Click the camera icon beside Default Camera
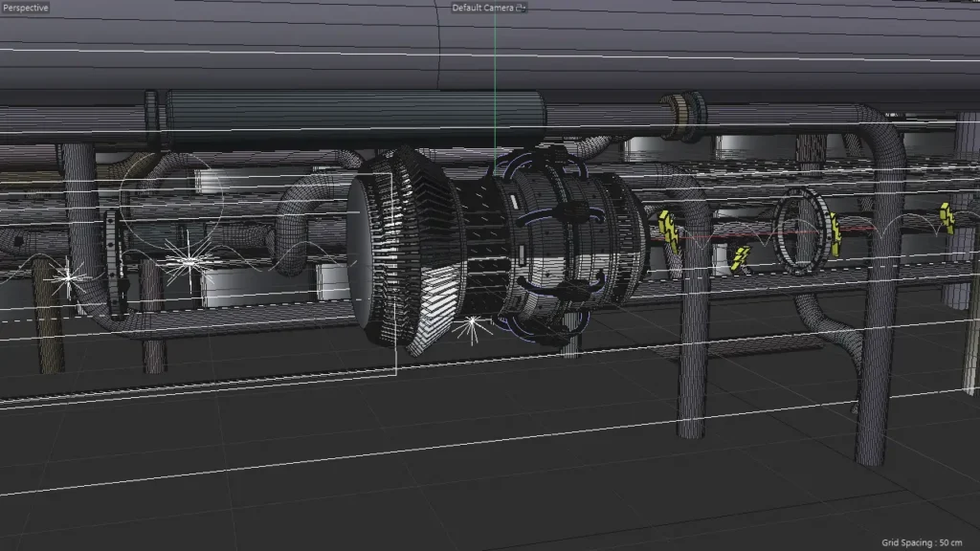 521,8
